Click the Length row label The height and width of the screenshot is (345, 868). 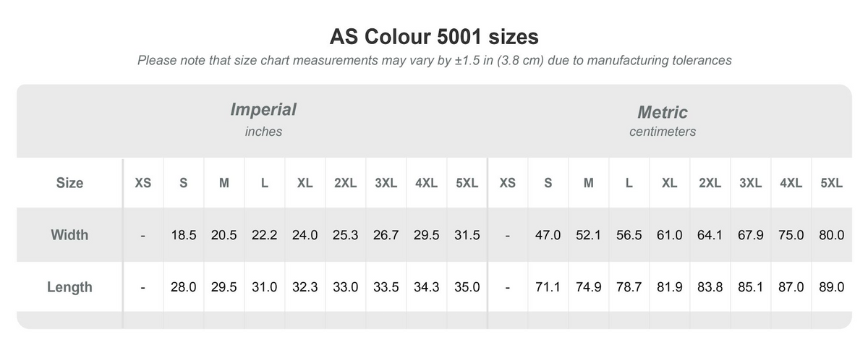pos(69,287)
